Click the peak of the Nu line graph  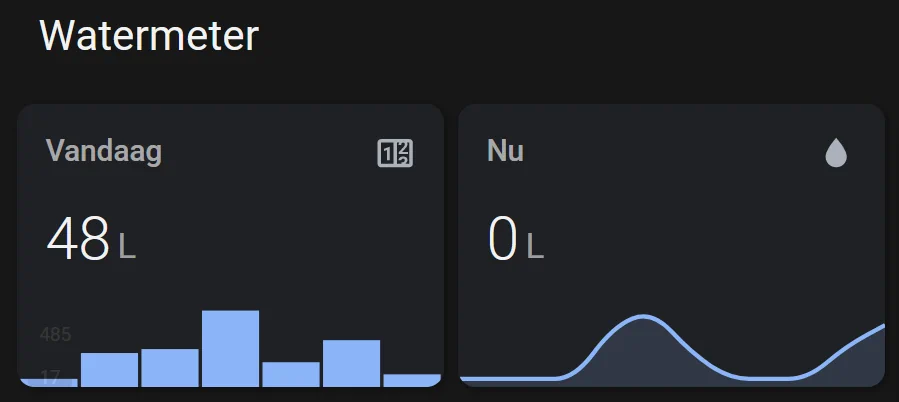point(644,316)
